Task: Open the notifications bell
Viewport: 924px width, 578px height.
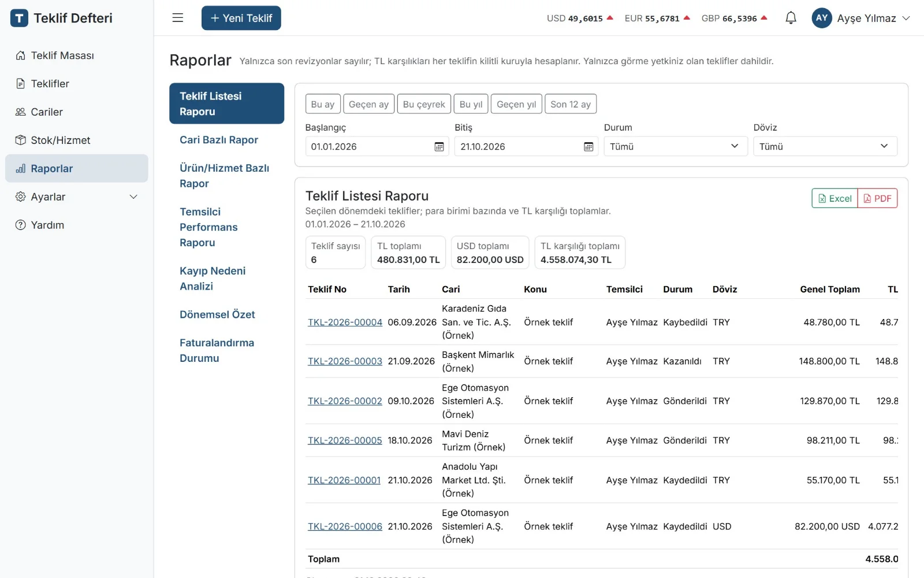Action: pos(791,18)
